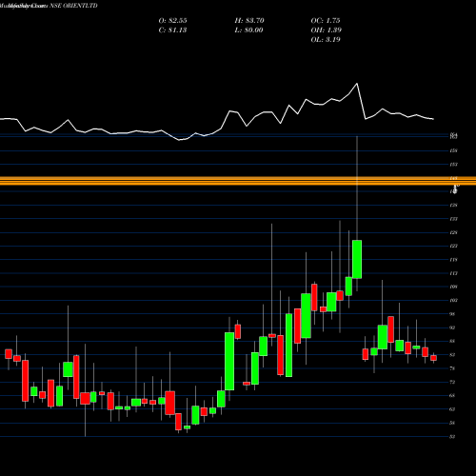Click the orange horizontal resistance band
Image resolution: width=476 pixels, height=476 pixels.
point(238,181)
